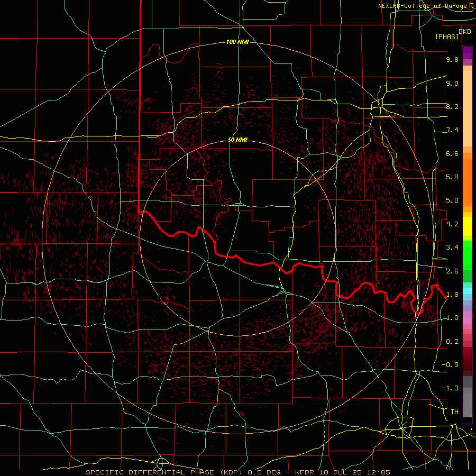476x476 pixels.
Task: Click the pink segment of the color bar
Action: (467, 321)
